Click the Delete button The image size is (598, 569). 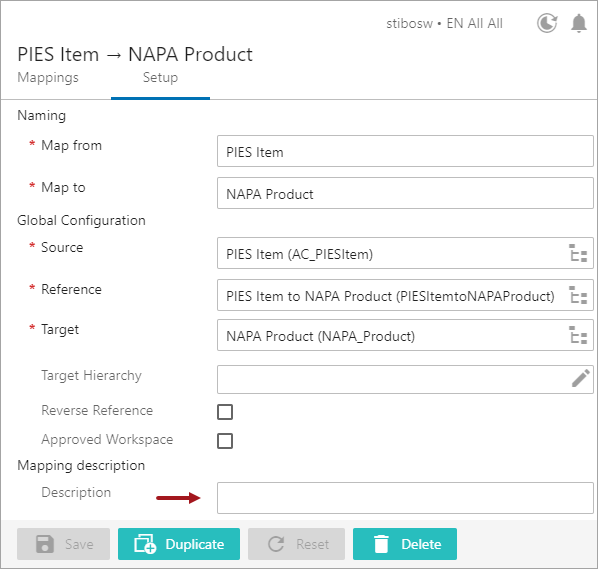pos(405,544)
